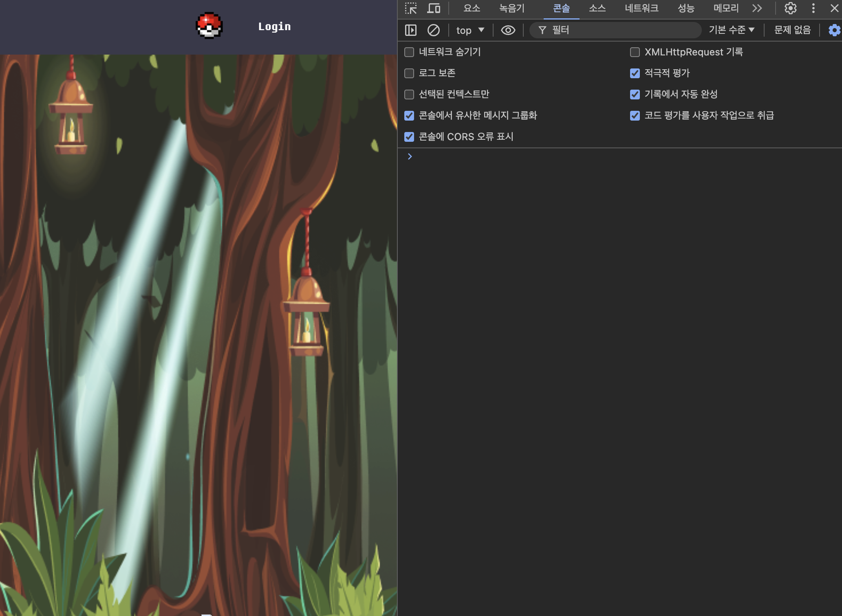842x616 pixels.
Task: Toggle device toolbar emulation icon
Action: pyautogui.click(x=434, y=8)
